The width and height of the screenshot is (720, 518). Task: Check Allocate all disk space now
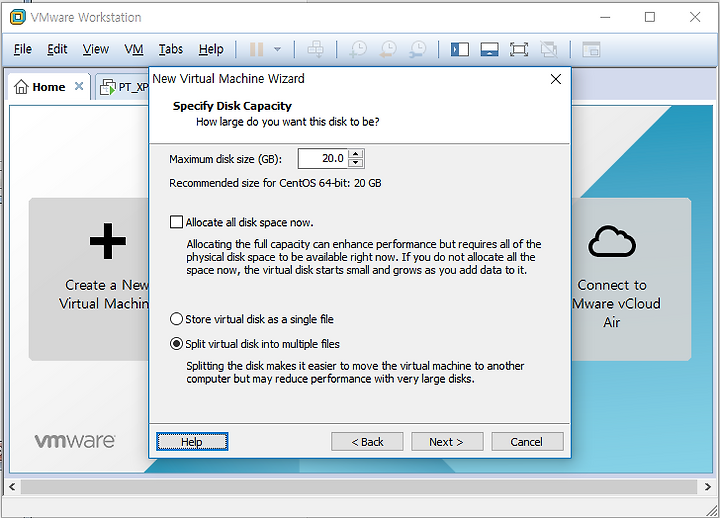tap(176, 222)
